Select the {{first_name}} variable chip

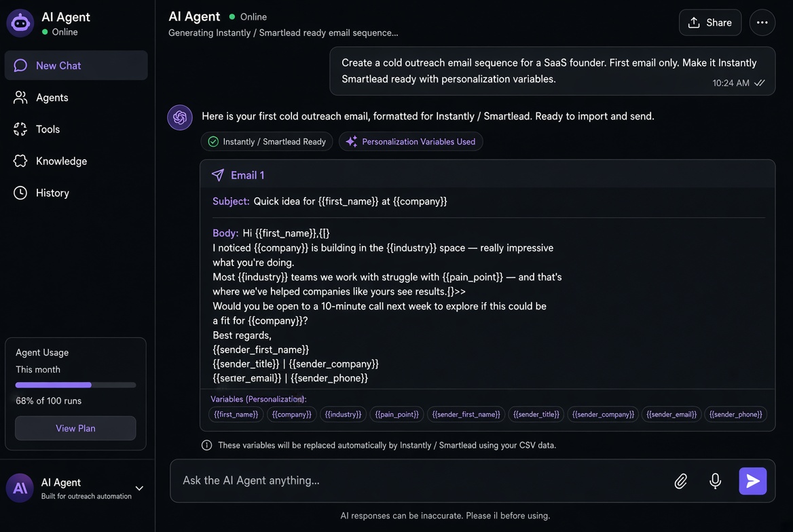pyautogui.click(x=236, y=414)
